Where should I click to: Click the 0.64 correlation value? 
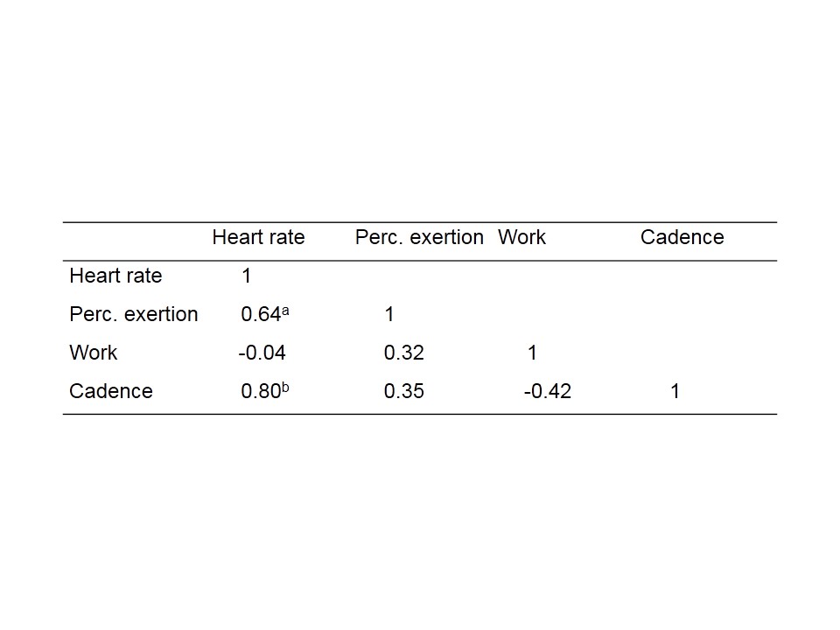coord(260,315)
